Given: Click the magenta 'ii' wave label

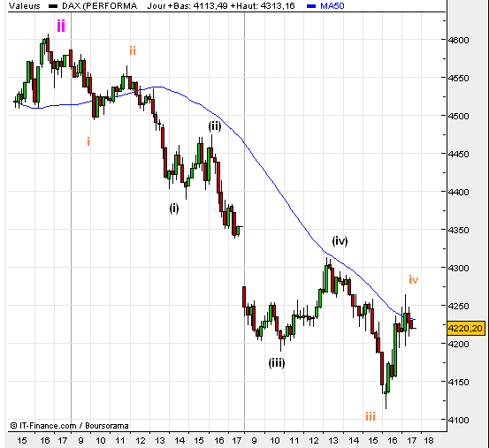Looking at the screenshot, I should point(61,26).
